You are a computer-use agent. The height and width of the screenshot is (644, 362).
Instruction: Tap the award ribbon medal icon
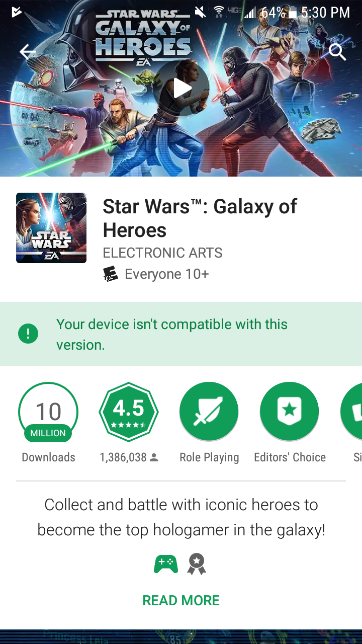click(x=197, y=565)
